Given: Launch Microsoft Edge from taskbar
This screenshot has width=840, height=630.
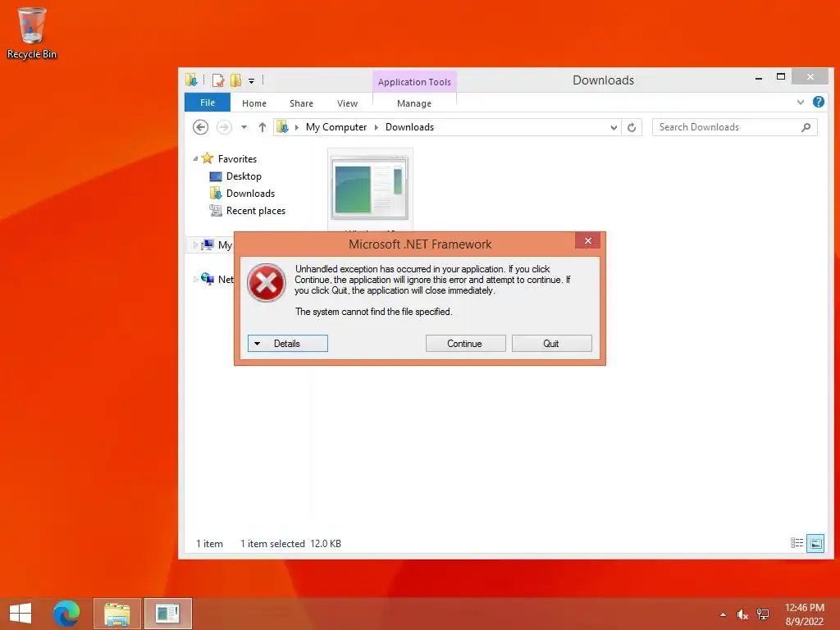Looking at the screenshot, I should (66, 614).
